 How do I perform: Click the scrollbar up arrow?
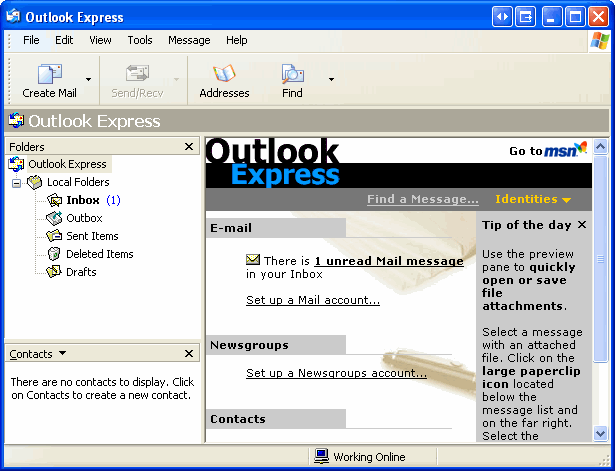click(x=600, y=147)
